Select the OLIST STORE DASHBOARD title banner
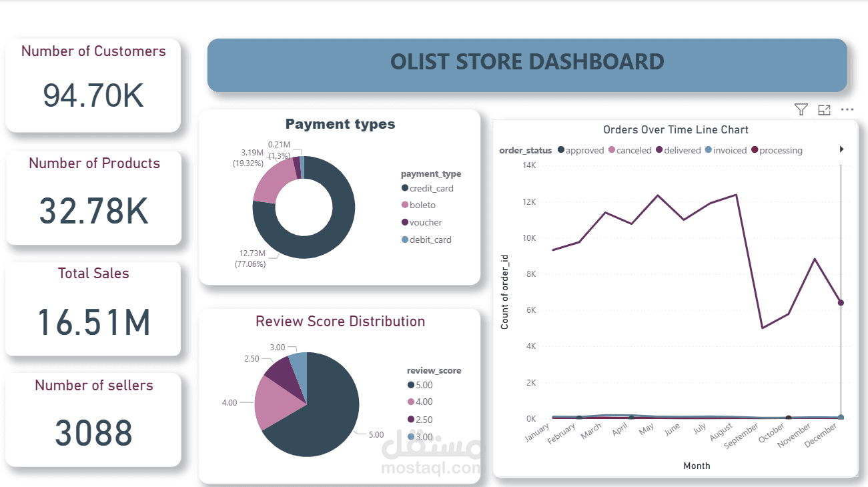868x487 pixels. click(x=527, y=65)
